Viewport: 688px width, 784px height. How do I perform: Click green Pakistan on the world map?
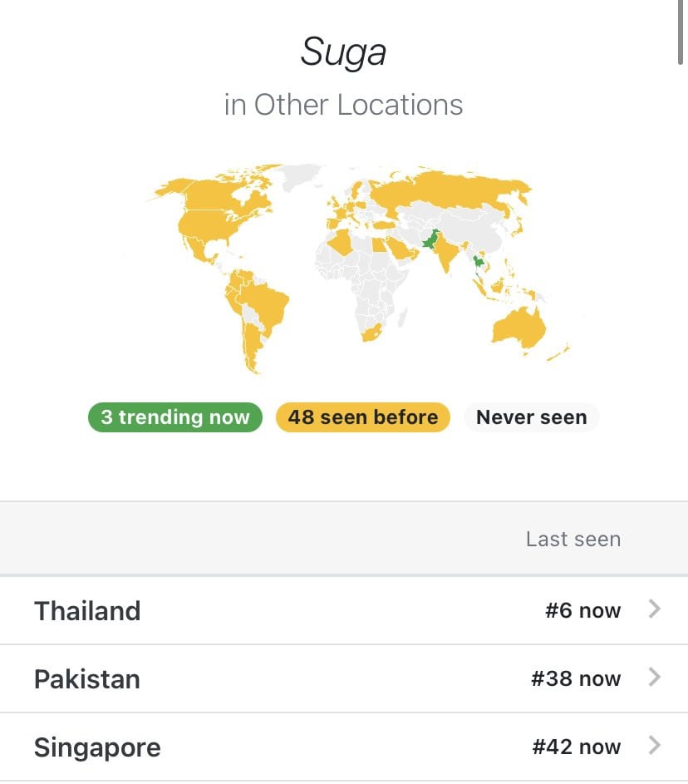click(x=430, y=240)
